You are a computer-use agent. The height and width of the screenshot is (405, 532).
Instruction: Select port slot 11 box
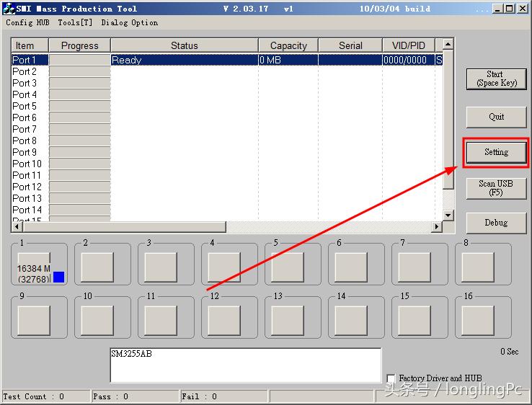click(x=161, y=321)
